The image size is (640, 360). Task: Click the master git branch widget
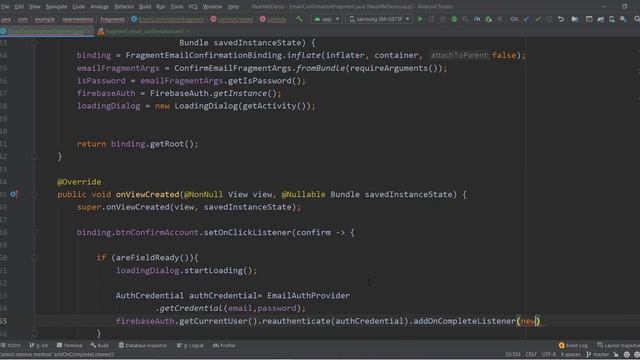click(598, 354)
